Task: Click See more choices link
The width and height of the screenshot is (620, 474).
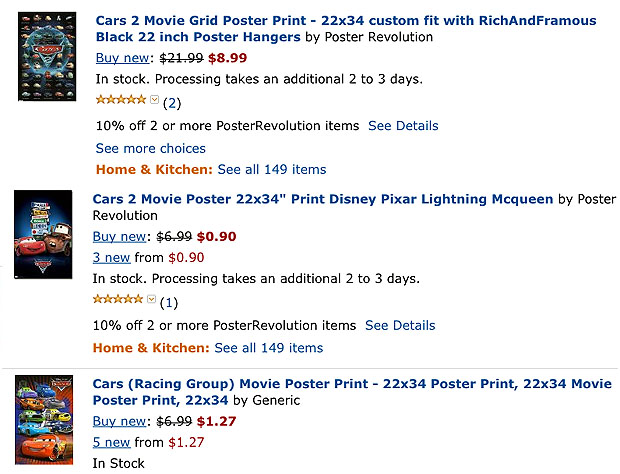Action: pyautogui.click(x=151, y=149)
